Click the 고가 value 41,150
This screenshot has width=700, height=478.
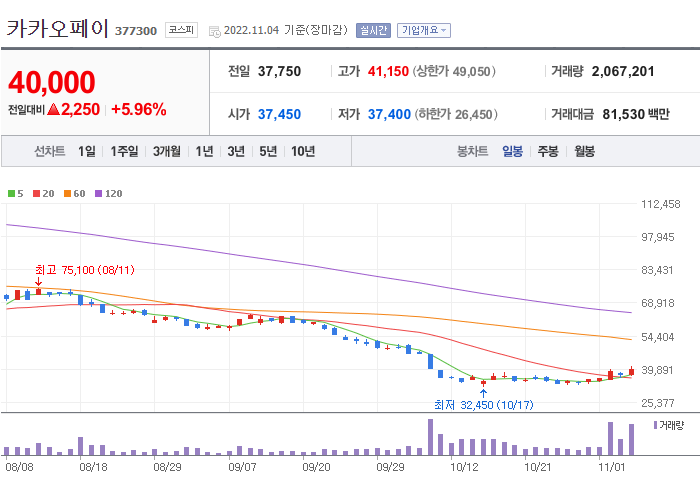pos(388,71)
